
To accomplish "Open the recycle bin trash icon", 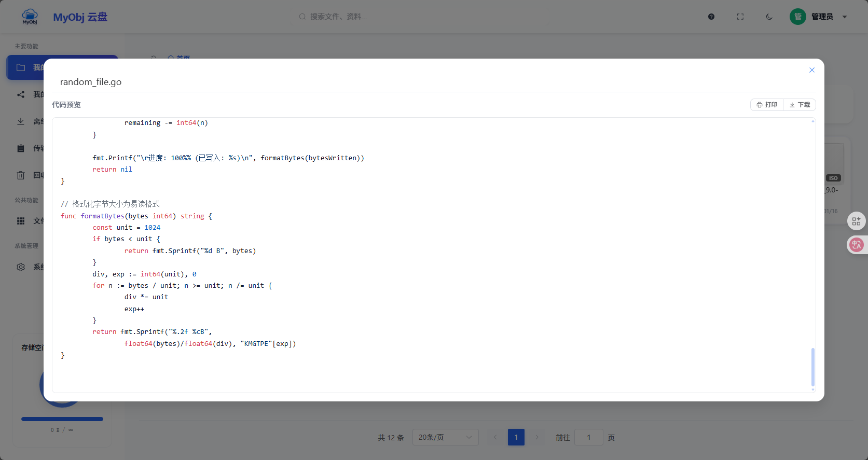I will [21, 175].
